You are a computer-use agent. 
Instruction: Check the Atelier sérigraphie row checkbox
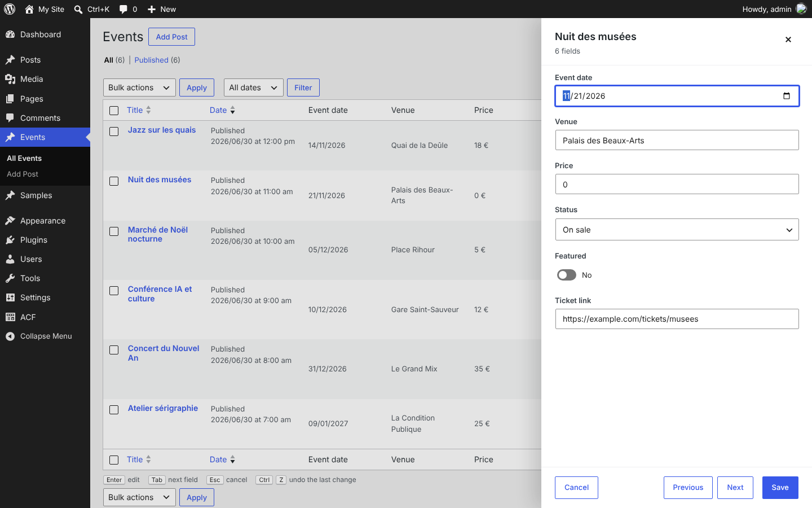click(114, 410)
